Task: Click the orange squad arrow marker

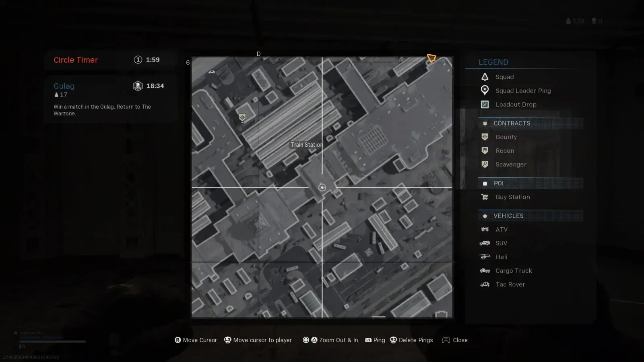Action: tap(431, 58)
